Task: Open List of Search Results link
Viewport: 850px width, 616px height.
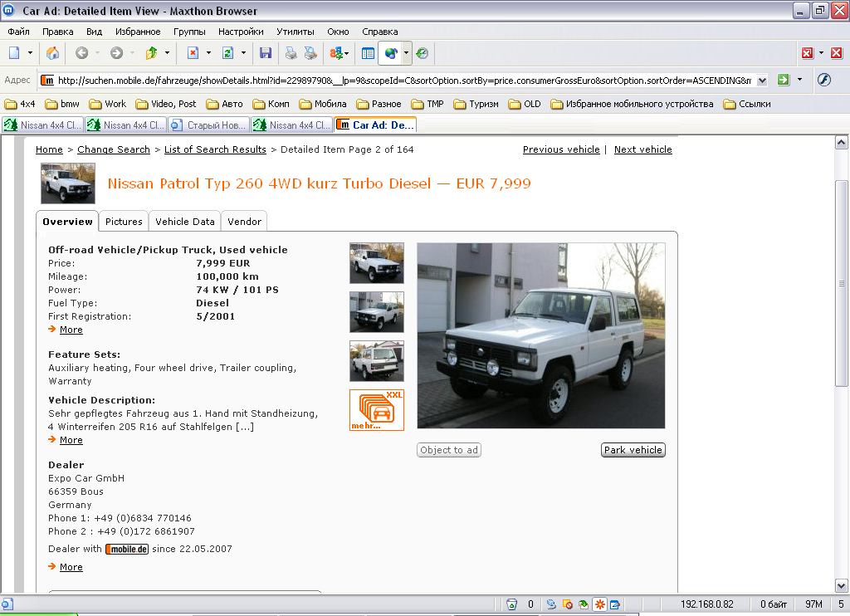Action: pyautogui.click(x=215, y=149)
